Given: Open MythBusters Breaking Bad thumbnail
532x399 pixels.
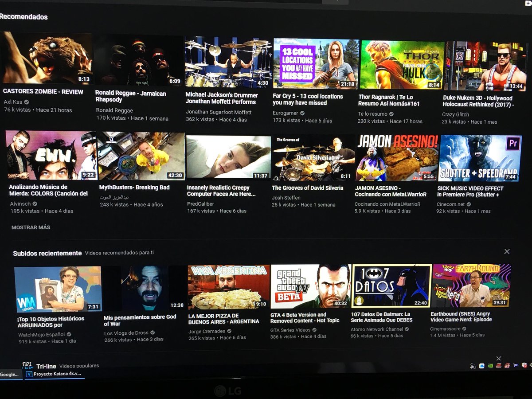Looking at the screenshot, I should coord(141,156).
